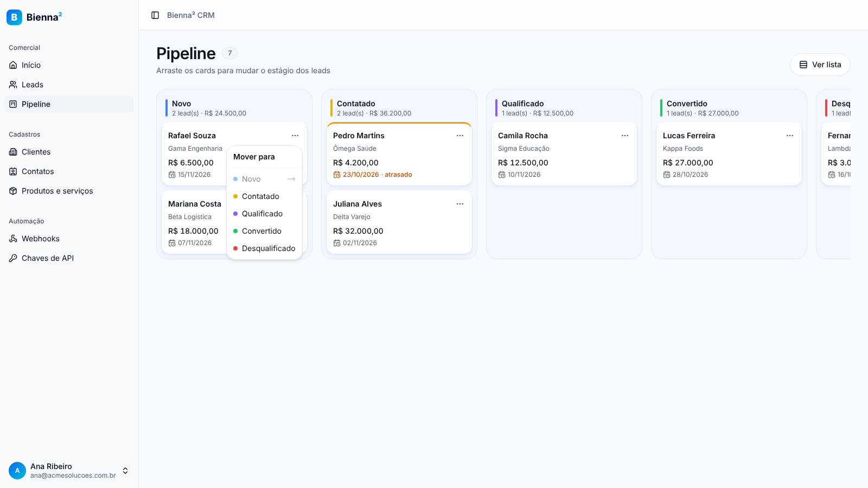The height and width of the screenshot is (488, 868).
Task: Click Sigma Educação company text
Action: coord(524,149)
